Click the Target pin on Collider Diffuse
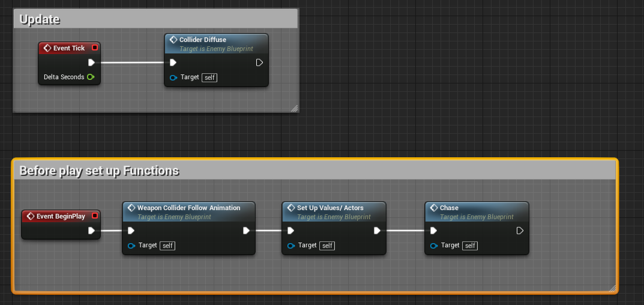 (x=173, y=77)
